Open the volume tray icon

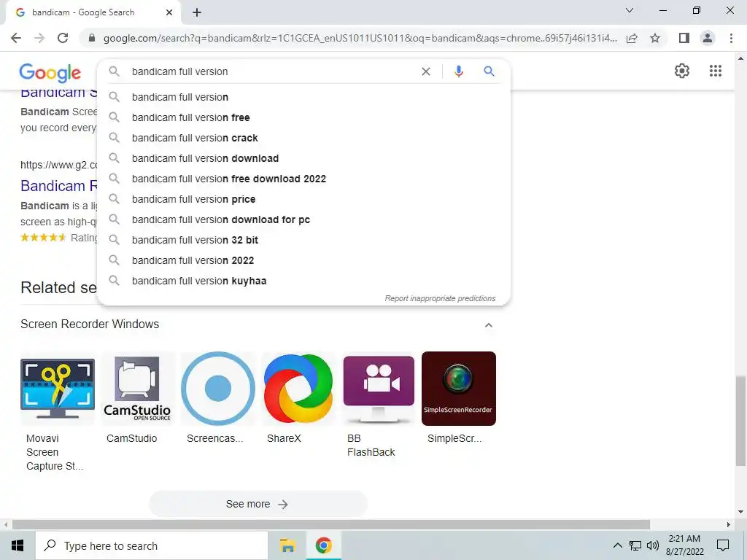653,545
